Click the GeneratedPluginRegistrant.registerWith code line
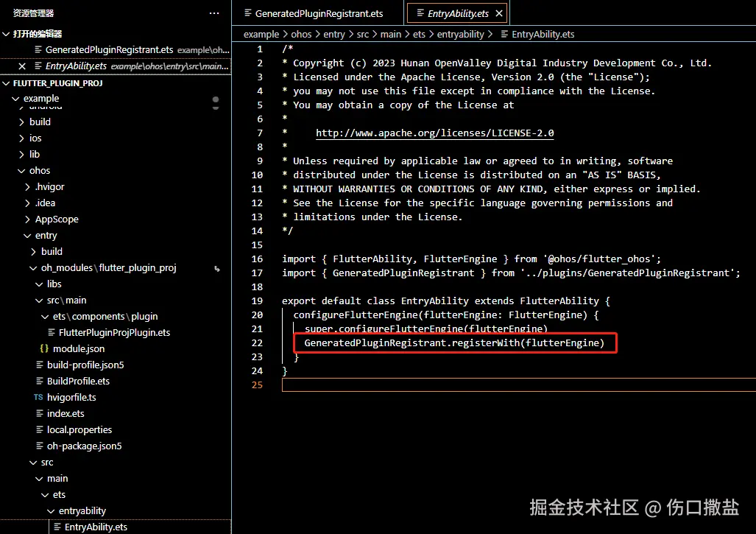 [453, 343]
